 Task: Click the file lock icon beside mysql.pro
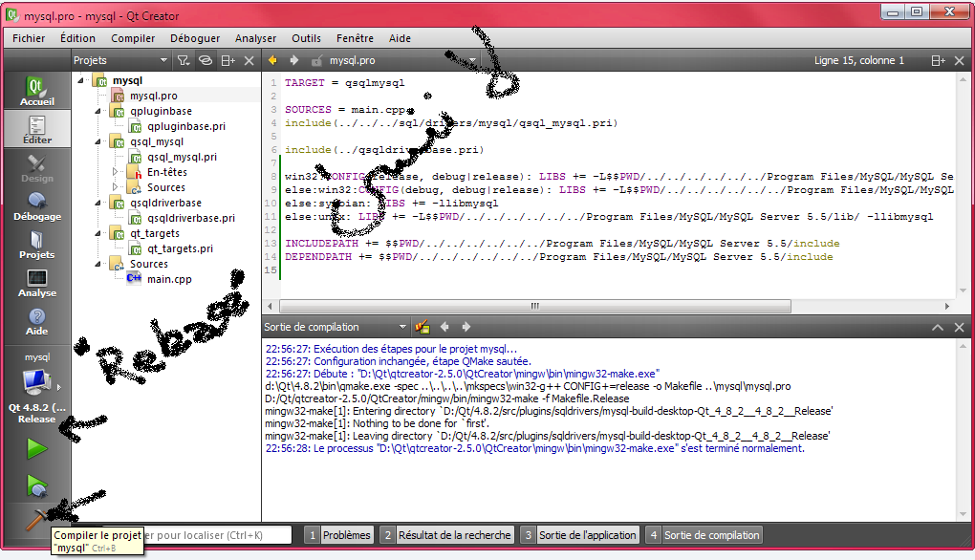click(x=317, y=60)
